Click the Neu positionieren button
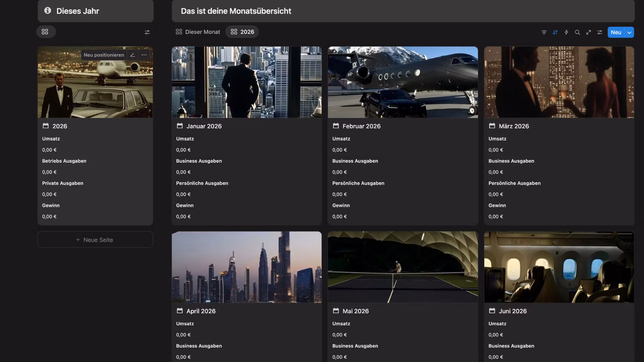Screen dimensions: 644x362 click(x=104, y=55)
